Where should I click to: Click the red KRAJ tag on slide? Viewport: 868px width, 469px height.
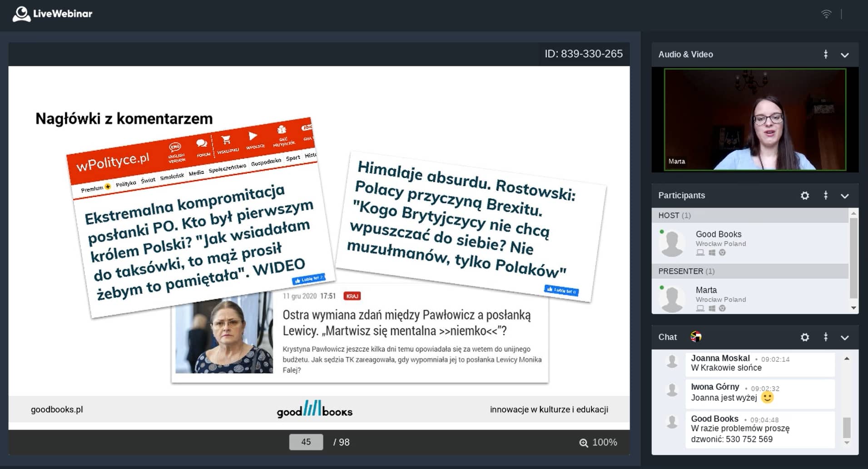pos(352,296)
